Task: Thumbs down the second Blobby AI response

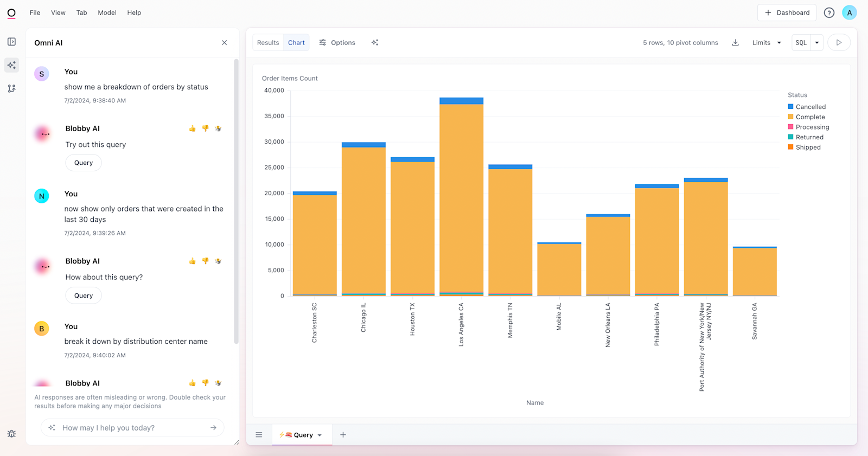Action: (x=205, y=261)
